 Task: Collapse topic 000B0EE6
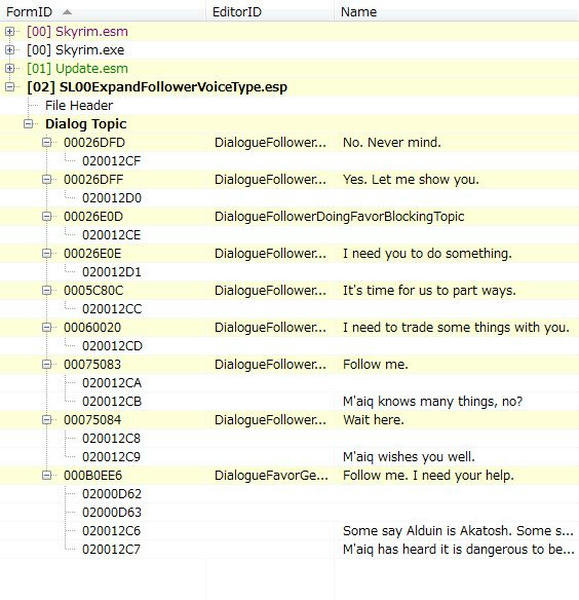coord(47,475)
